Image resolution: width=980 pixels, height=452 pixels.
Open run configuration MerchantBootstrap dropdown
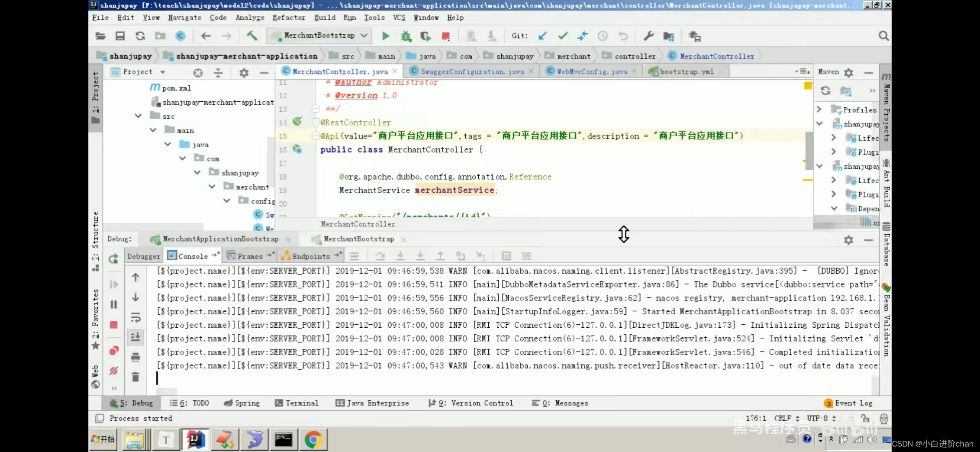pos(320,36)
